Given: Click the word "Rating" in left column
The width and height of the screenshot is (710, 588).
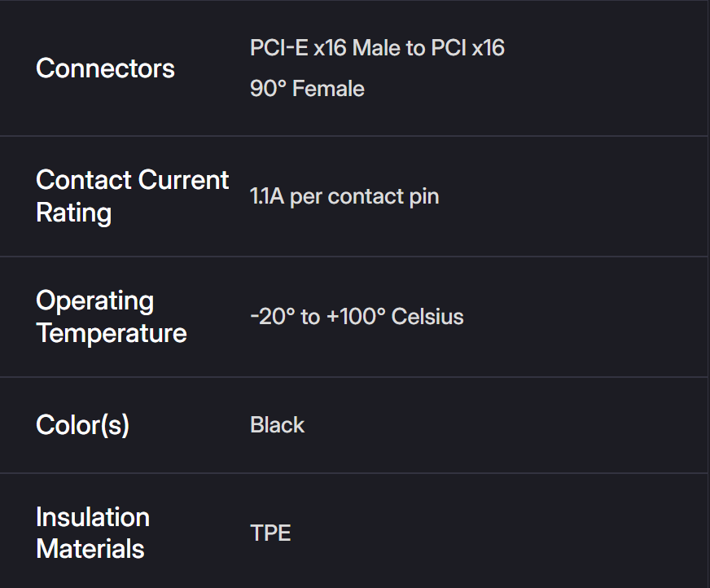Looking at the screenshot, I should point(73,213).
